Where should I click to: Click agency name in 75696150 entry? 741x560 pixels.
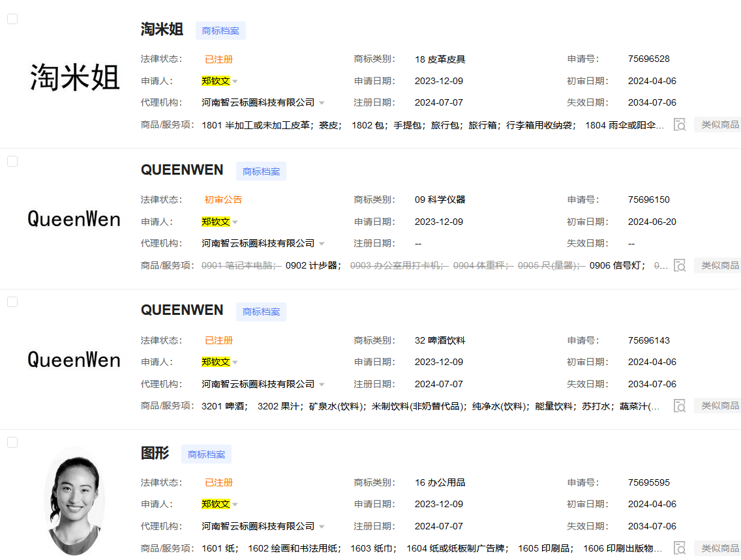[258, 243]
